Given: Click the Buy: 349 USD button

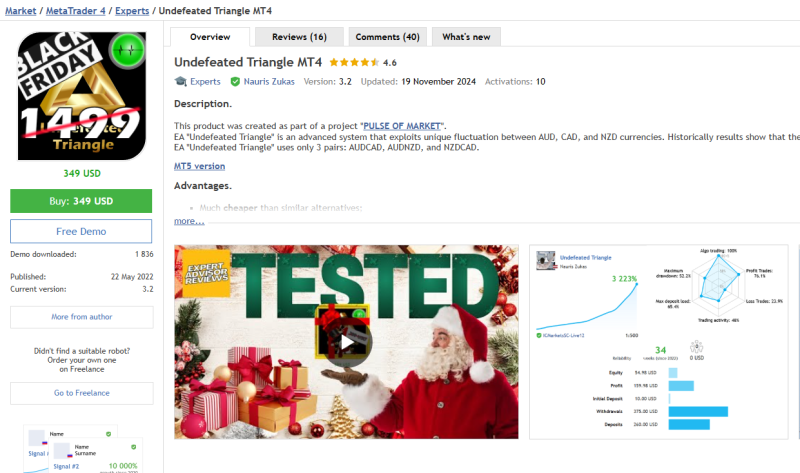Looking at the screenshot, I should click(82, 201).
